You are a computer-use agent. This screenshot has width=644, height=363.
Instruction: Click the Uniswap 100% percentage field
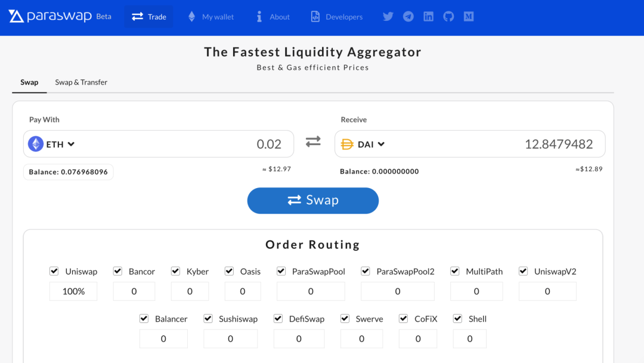pyautogui.click(x=73, y=291)
